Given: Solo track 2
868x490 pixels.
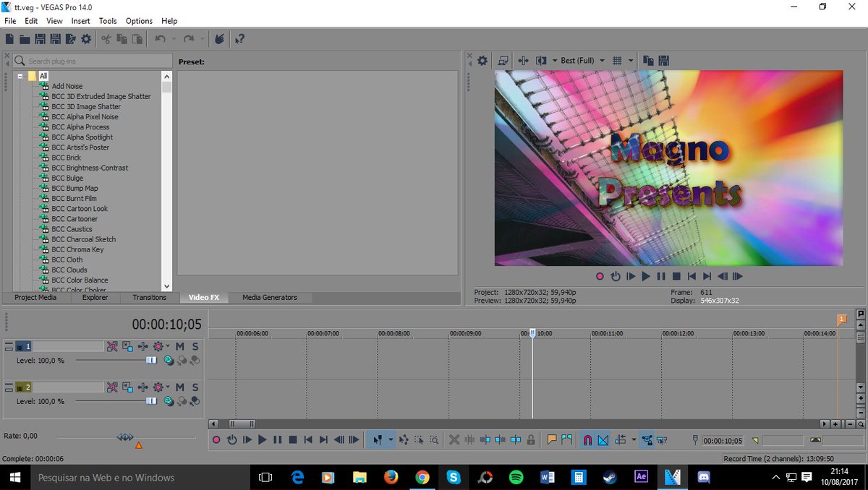Looking at the screenshot, I should coord(195,387).
